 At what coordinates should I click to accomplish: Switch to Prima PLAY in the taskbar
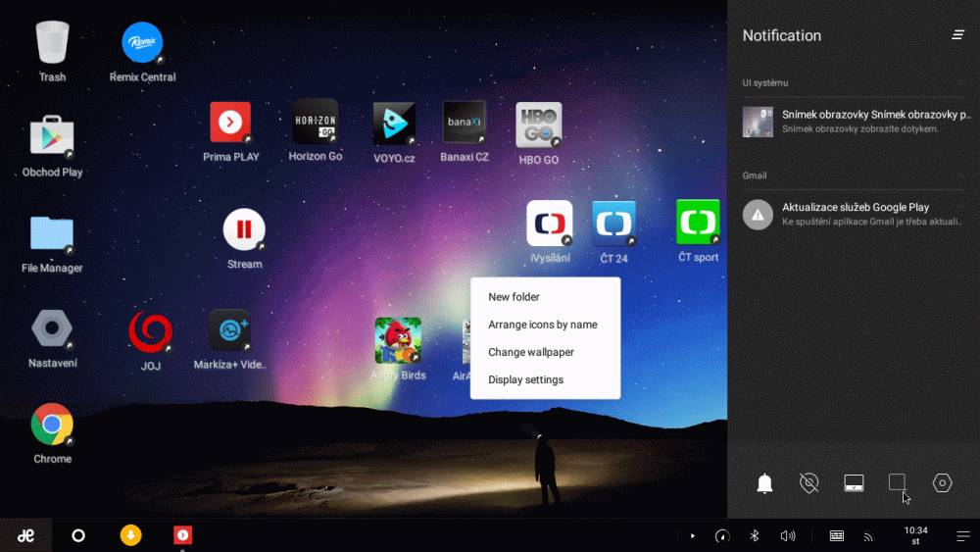point(182,535)
